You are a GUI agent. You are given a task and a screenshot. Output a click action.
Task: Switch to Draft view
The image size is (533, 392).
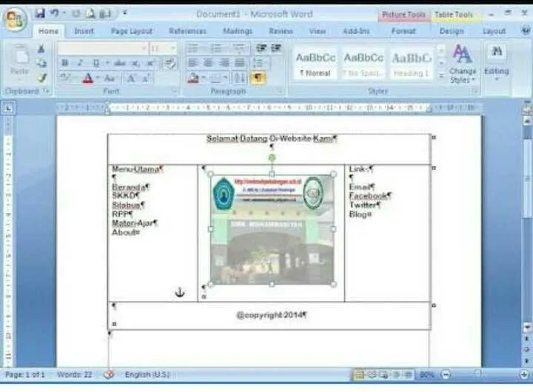(408, 374)
